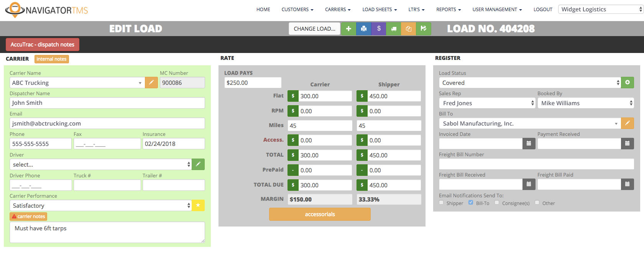The width and height of the screenshot is (644, 253).
Task: Expand the Sales Rep dropdown
Action: click(x=487, y=103)
